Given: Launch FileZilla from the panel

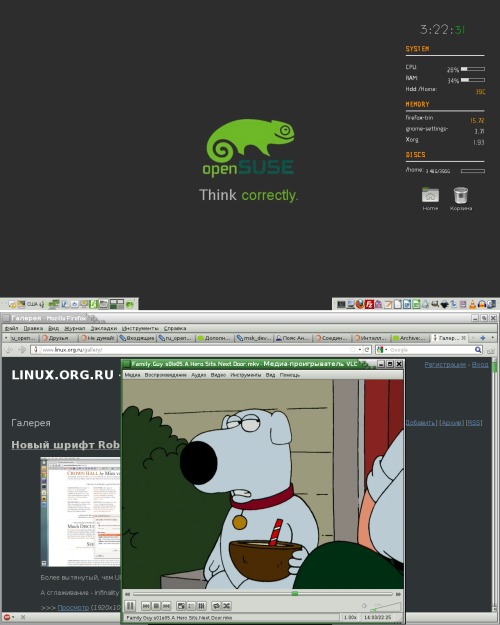Looking at the screenshot, I should pyautogui.click(x=369, y=305).
